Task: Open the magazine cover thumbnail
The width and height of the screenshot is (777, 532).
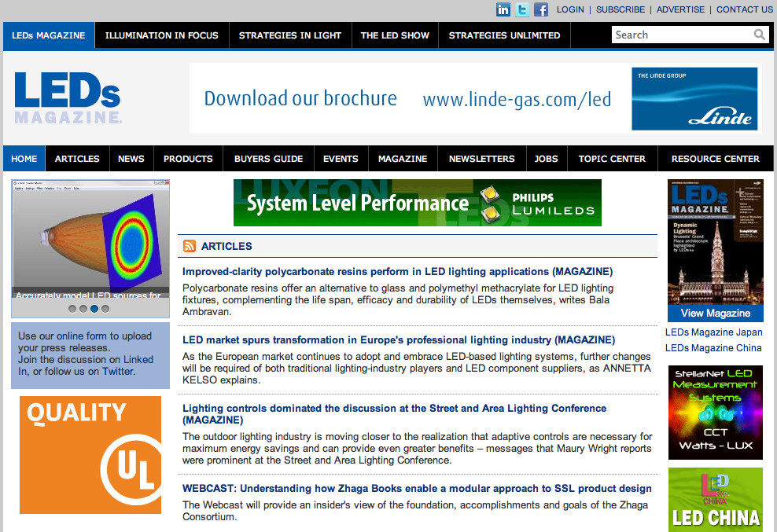Action: pos(716,242)
